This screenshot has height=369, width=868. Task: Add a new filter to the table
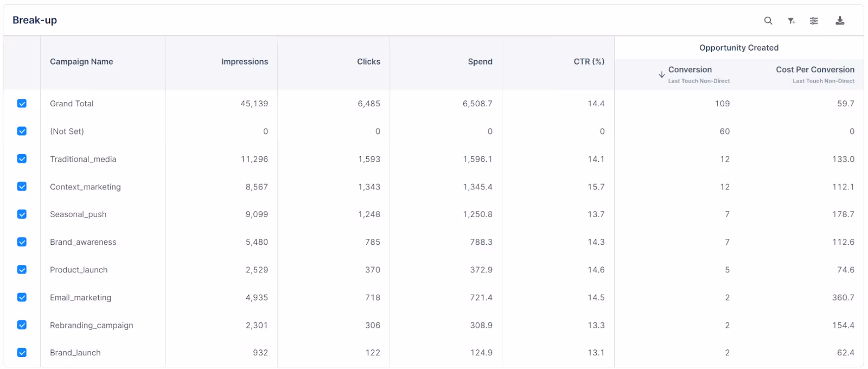pos(791,20)
